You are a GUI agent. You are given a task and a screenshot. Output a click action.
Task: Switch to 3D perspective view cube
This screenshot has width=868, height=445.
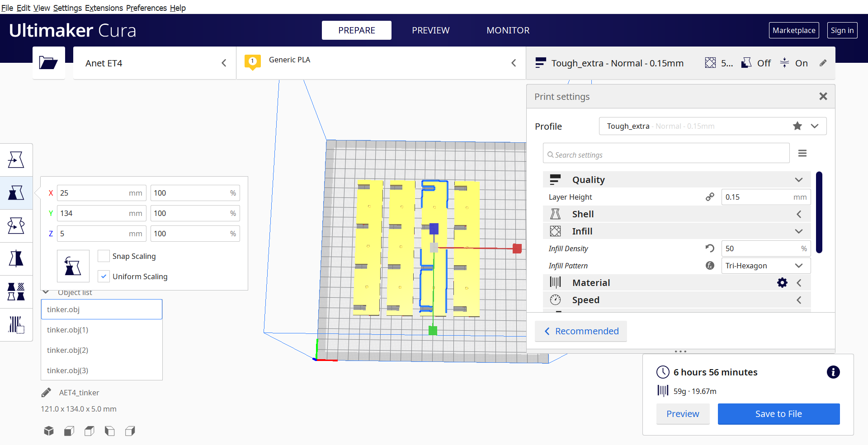click(49, 431)
